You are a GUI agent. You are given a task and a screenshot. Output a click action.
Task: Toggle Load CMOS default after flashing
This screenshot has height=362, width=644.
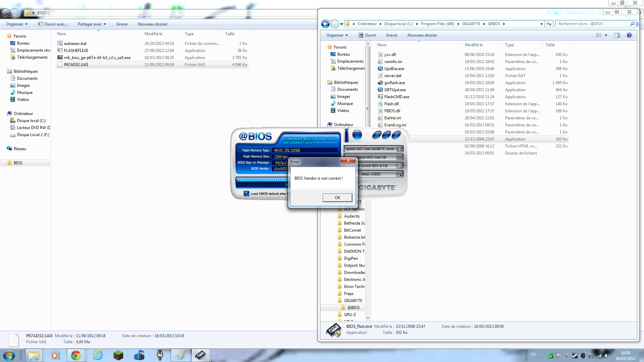click(x=247, y=194)
